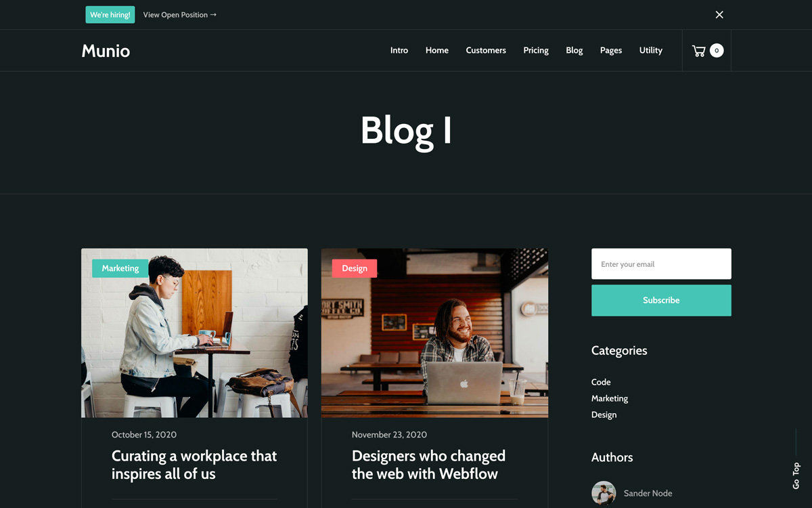Click the We're hiring! badge

110,15
